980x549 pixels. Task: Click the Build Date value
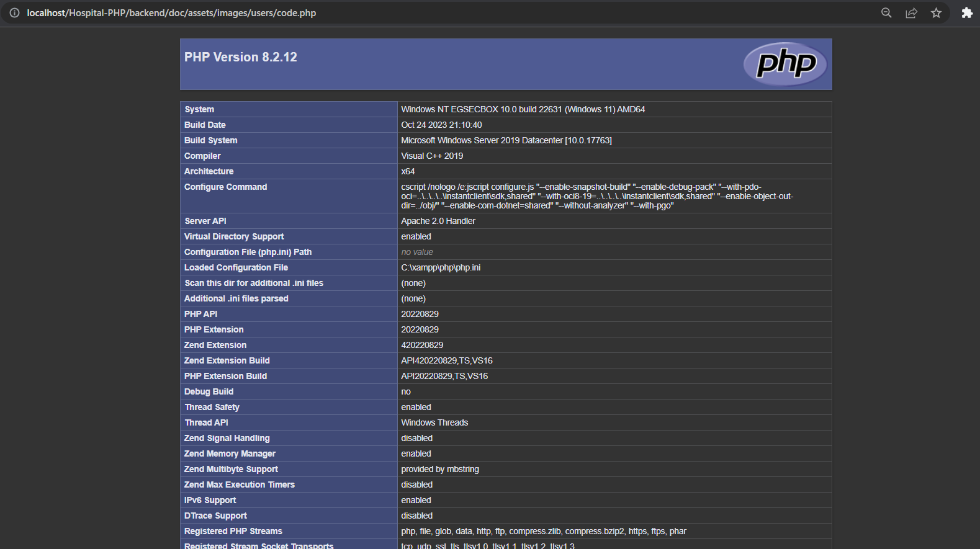pyautogui.click(x=441, y=125)
